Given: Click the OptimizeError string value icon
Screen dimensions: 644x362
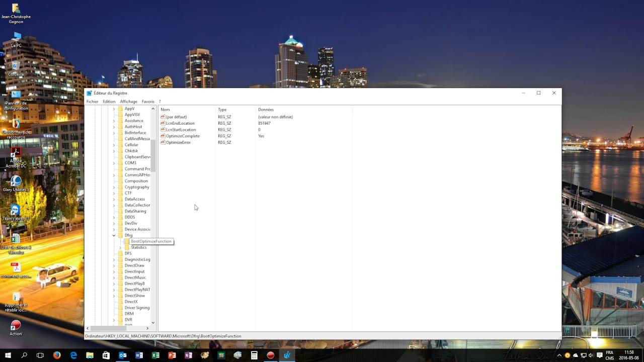Looking at the screenshot, I should [163, 142].
